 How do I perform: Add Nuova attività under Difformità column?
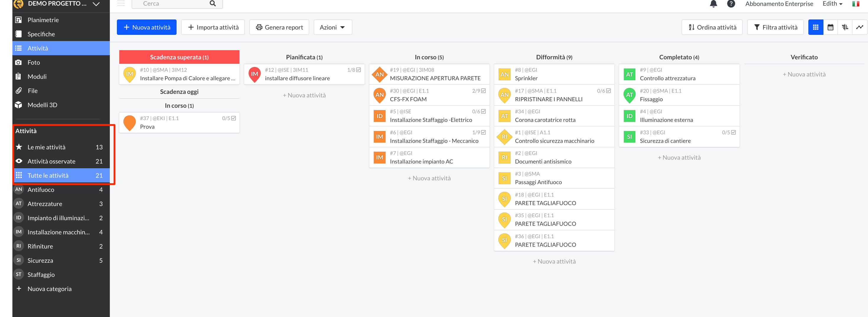point(554,262)
